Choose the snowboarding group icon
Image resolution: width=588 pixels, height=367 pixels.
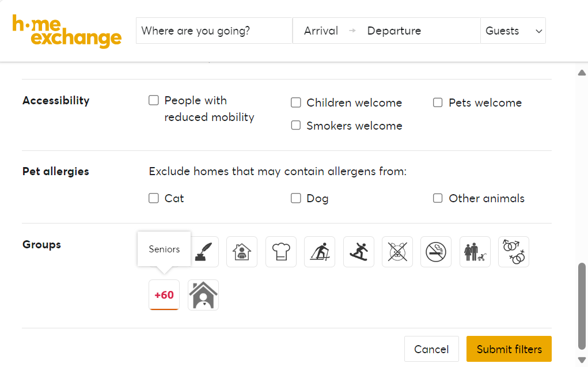coord(358,252)
